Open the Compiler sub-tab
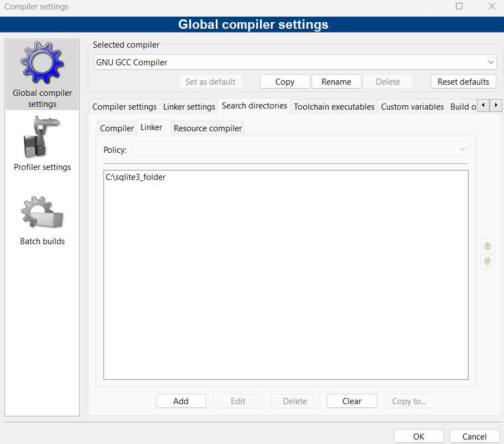This screenshot has height=444, width=504. [116, 128]
